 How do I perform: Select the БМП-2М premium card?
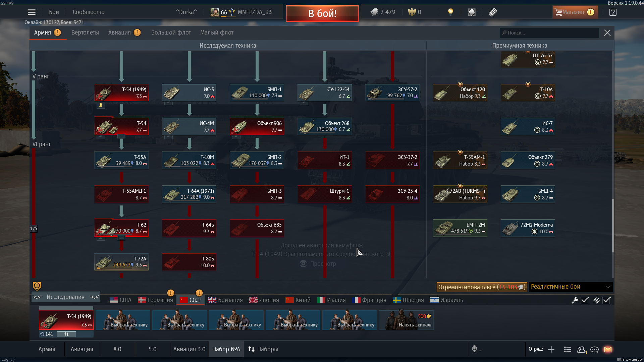pyautogui.click(x=460, y=228)
